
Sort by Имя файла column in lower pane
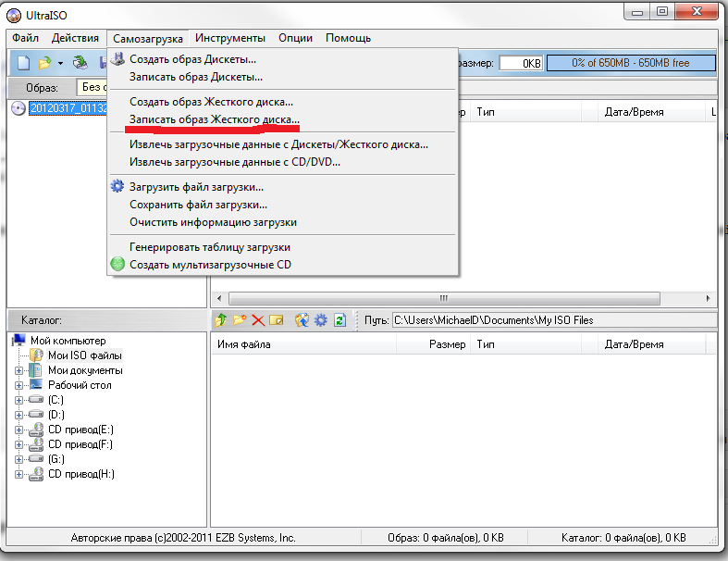pyautogui.click(x=303, y=344)
